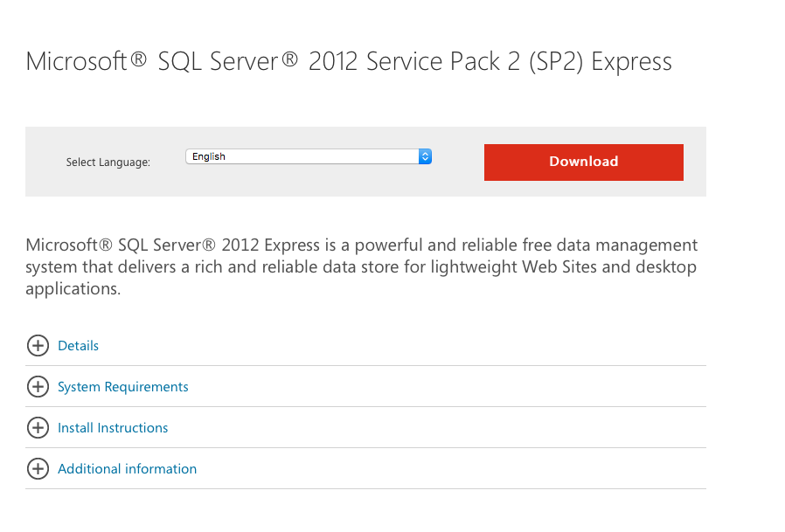Image resolution: width=785 pixels, height=532 pixels.
Task: Open the Details section link
Action: (x=78, y=346)
